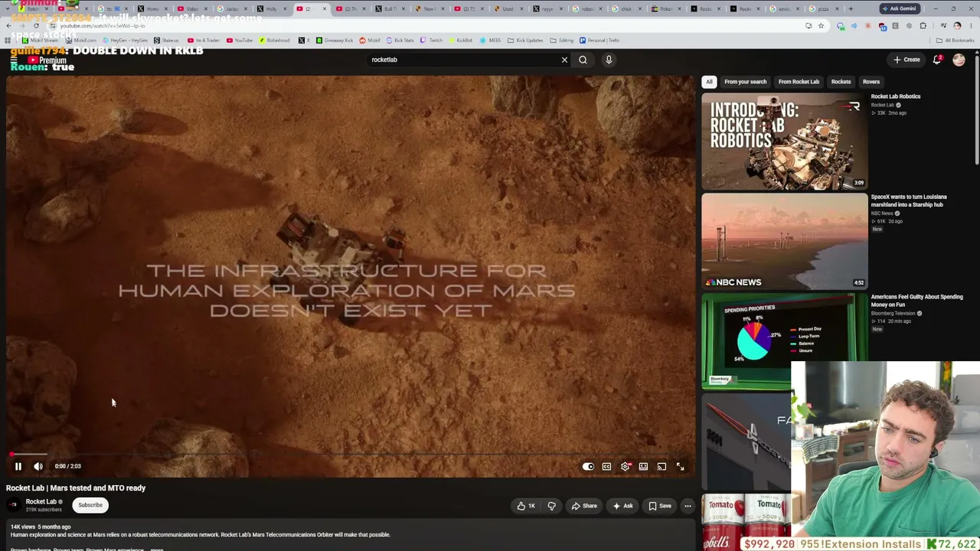Open 'Americans Feel Guilty About Spending' title
Image resolution: width=980 pixels, height=551 pixels.
916,301
